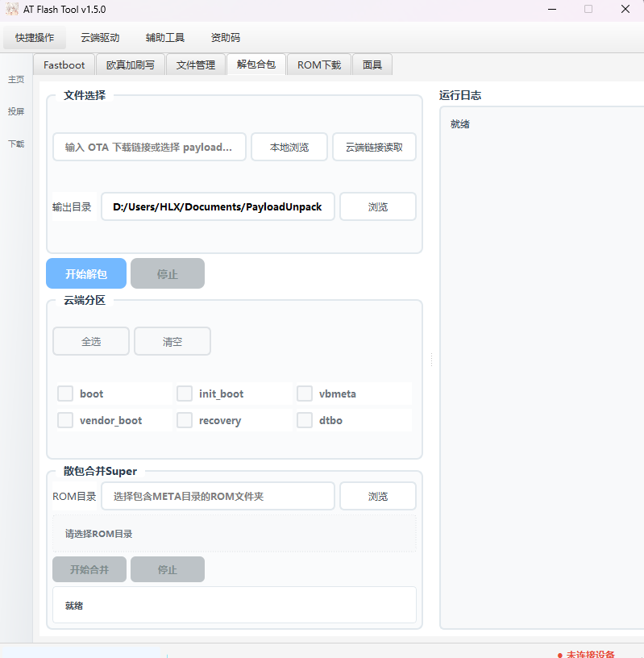Click the AT Flash Tool app icon
The height and width of the screenshot is (658, 644).
point(12,9)
